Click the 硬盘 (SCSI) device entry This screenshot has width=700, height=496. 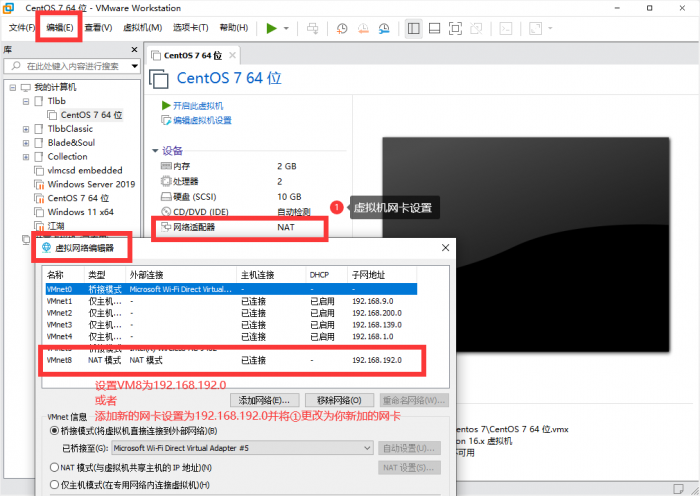(x=194, y=196)
